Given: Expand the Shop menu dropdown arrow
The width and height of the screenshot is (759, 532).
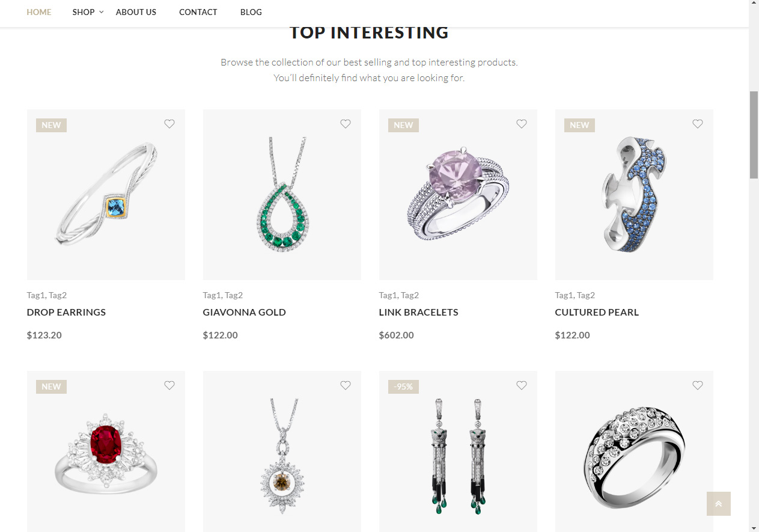Looking at the screenshot, I should point(102,12).
